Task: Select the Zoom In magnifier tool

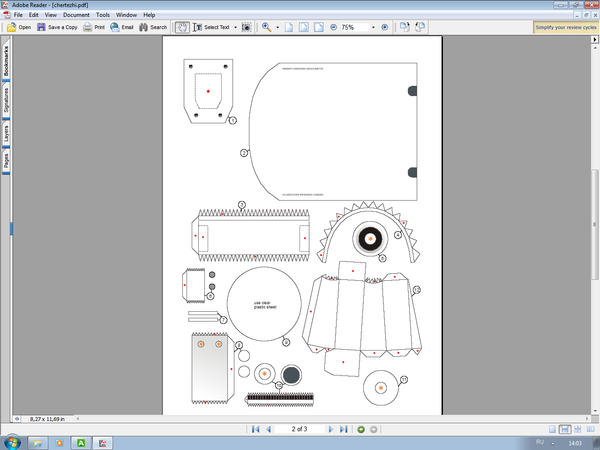Action: 266,27
